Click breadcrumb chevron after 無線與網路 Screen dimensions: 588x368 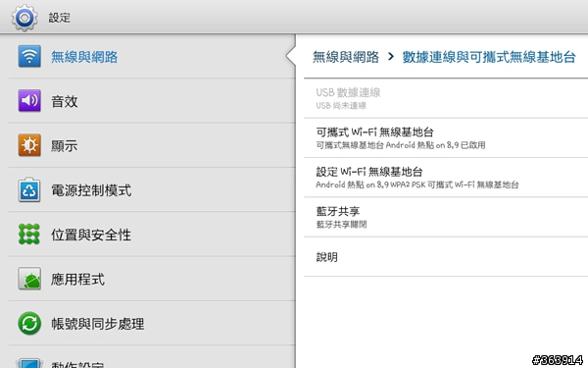391,57
